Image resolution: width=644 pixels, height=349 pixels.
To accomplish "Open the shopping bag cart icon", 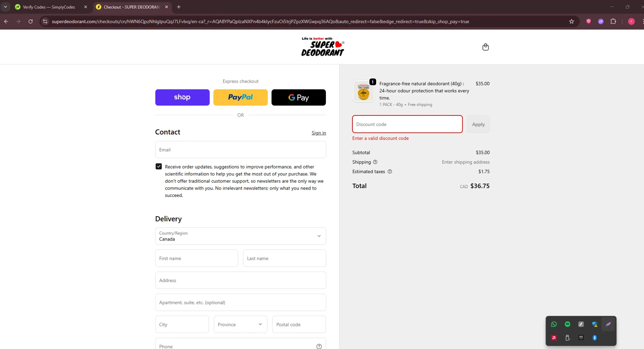I will point(486,47).
